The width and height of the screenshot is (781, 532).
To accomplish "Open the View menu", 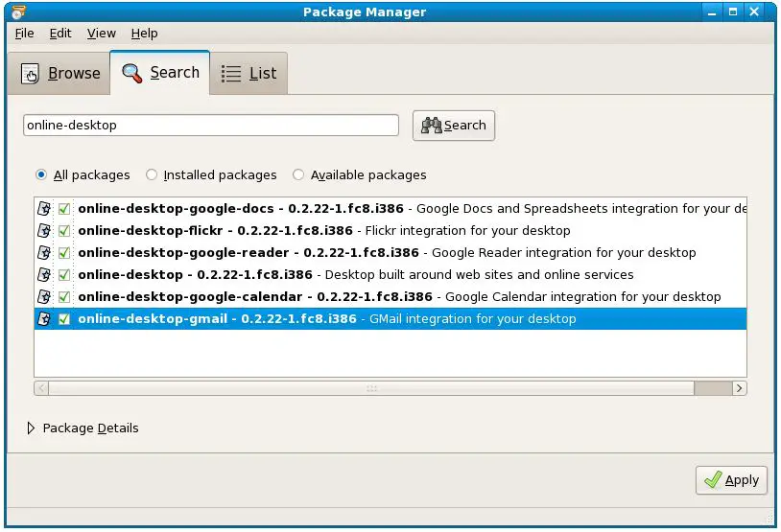I will 102,34.
